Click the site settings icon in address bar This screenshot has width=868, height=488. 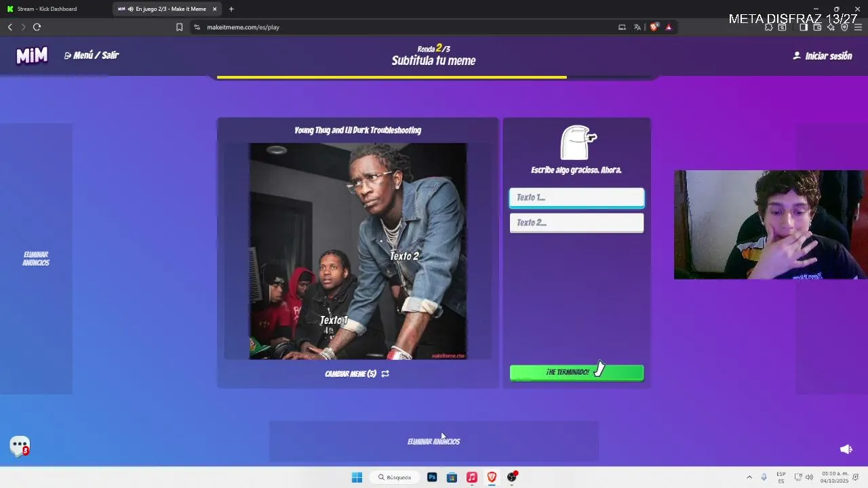point(197,27)
